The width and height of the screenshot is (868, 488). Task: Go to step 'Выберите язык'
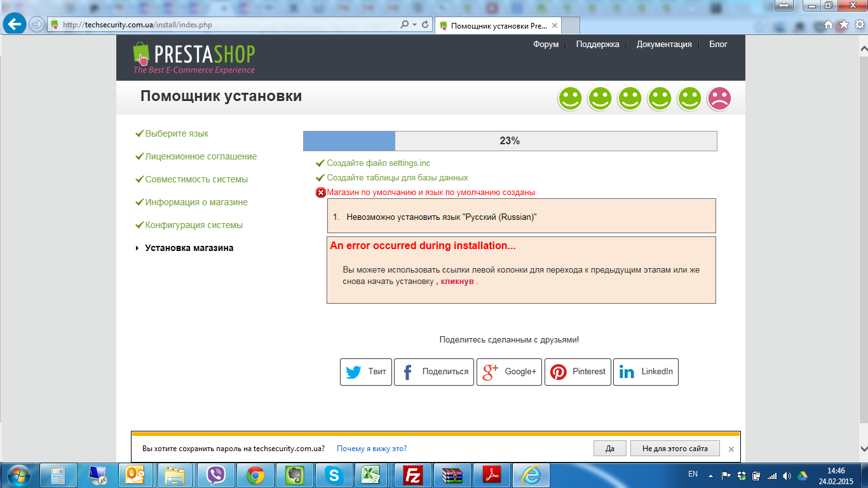click(x=177, y=133)
